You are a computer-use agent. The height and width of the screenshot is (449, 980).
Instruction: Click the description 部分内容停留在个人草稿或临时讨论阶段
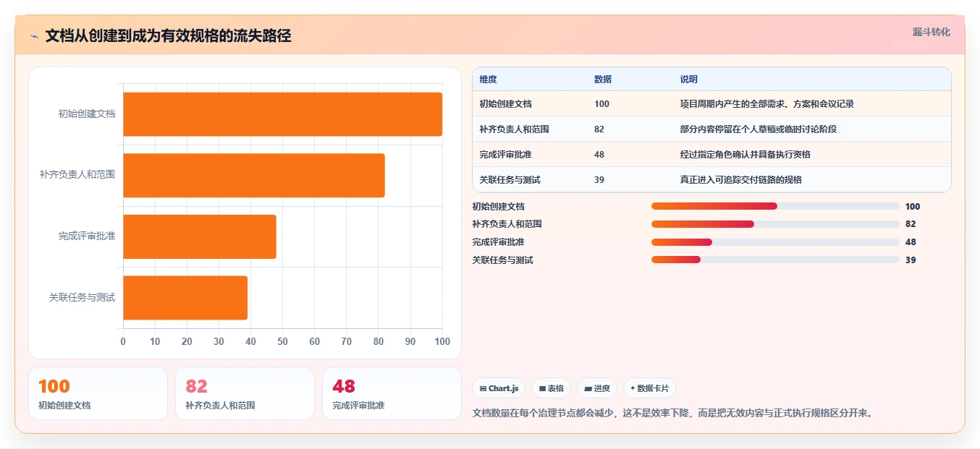point(759,129)
